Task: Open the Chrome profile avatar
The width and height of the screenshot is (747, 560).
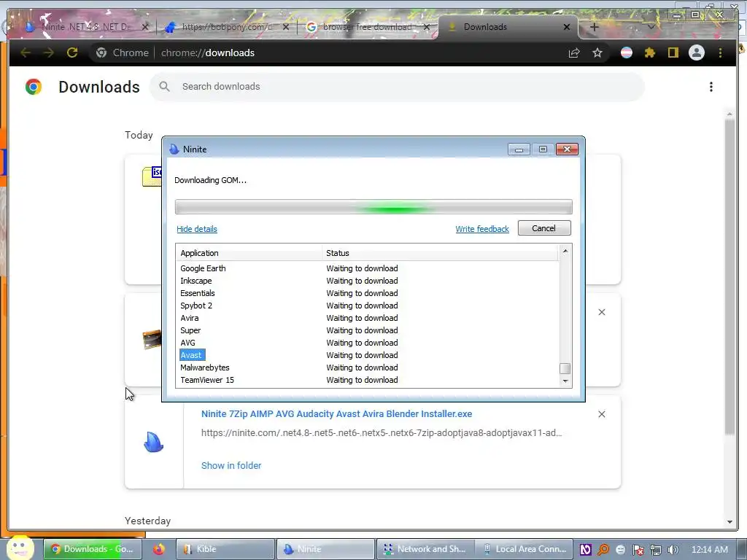Action: (697, 52)
